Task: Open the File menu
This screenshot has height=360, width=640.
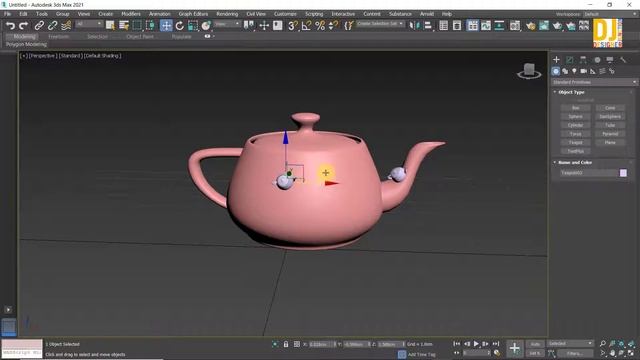Action: pyautogui.click(x=7, y=14)
